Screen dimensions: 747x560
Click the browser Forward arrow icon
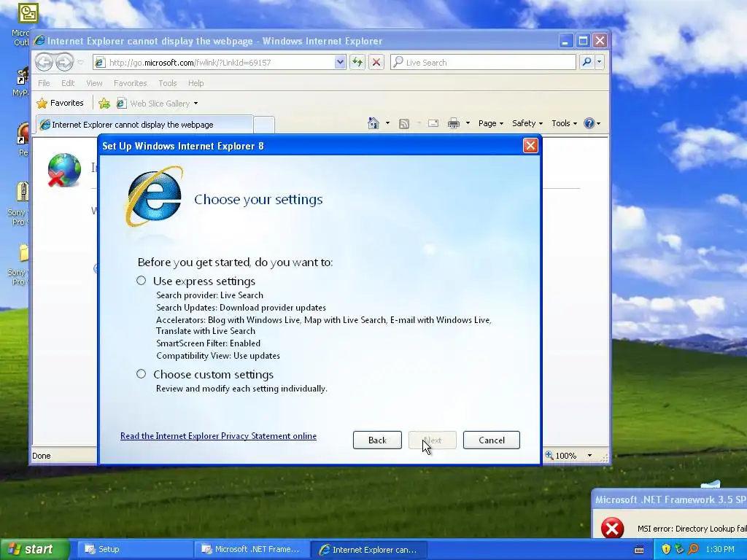pyautogui.click(x=64, y=62)
